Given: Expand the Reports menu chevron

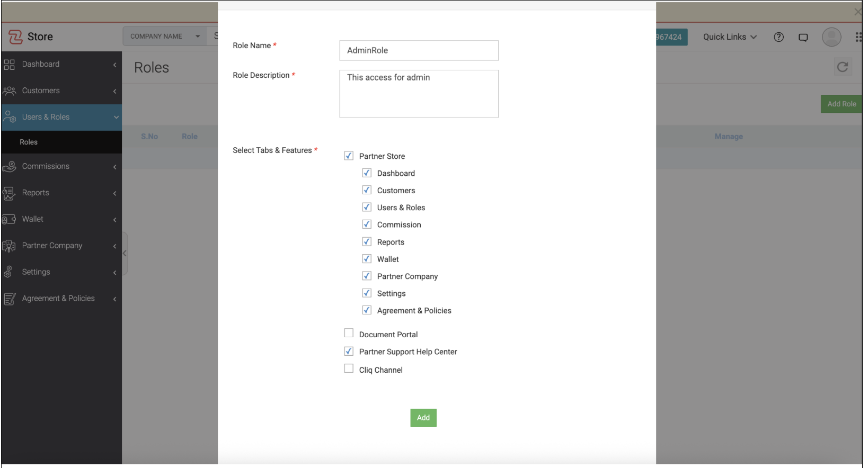Looking at the screenshot, I should (114, 193).
